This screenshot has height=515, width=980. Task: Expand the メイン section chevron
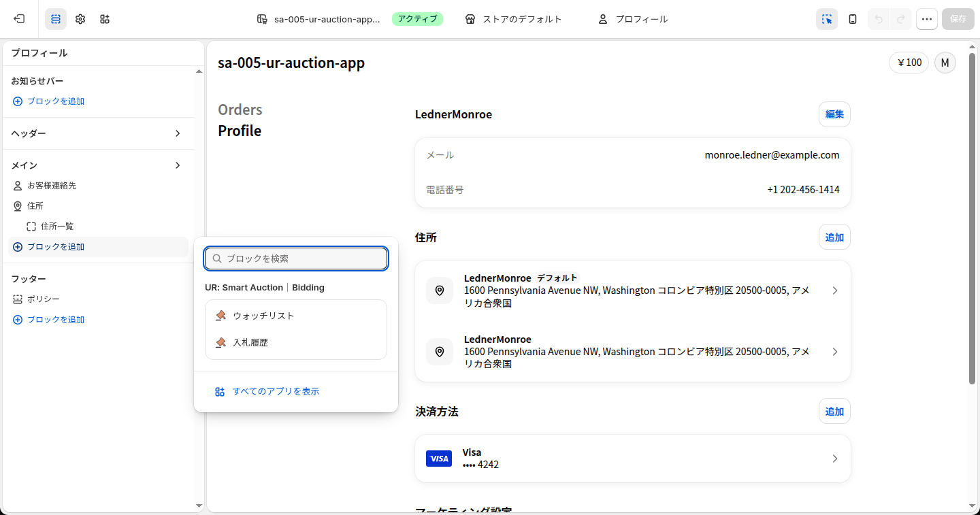pos(178,165)
